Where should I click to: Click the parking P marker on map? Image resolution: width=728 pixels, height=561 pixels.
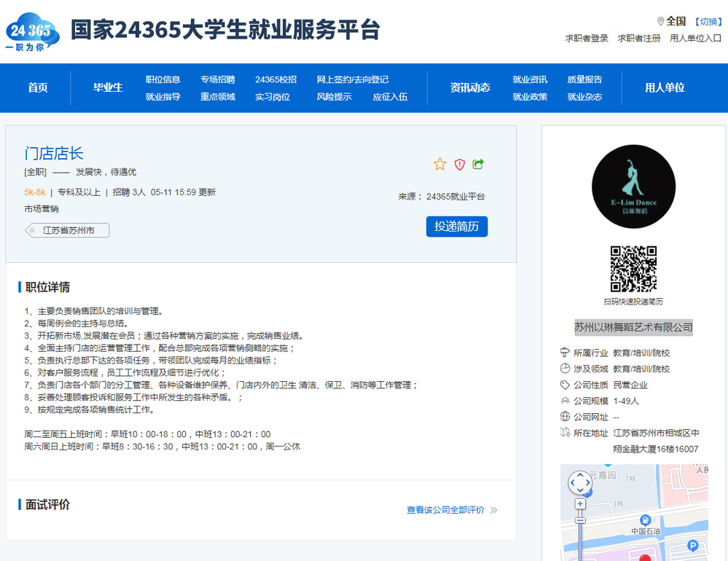pos(693,545)
